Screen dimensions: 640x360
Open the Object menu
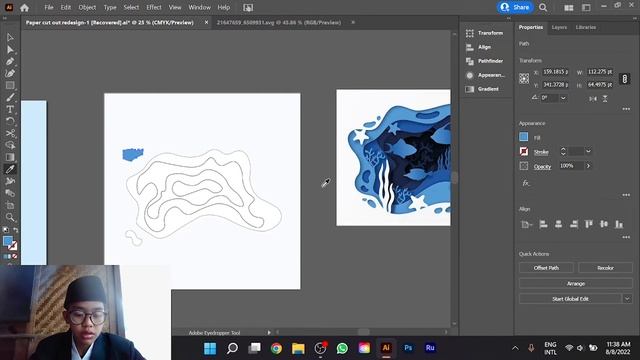click(87, 7)
